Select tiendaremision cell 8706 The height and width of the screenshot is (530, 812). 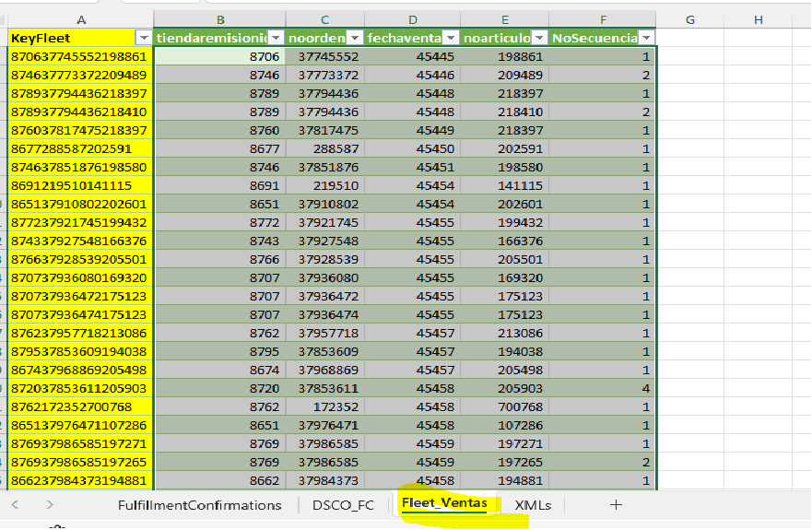220,56
